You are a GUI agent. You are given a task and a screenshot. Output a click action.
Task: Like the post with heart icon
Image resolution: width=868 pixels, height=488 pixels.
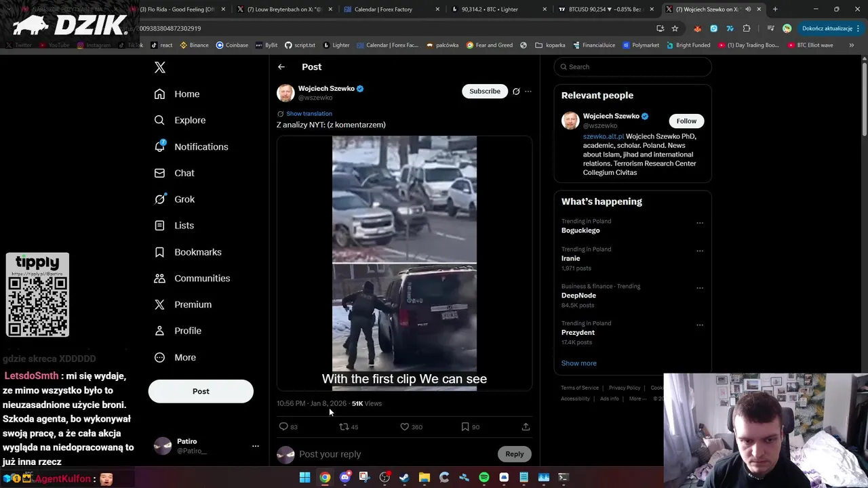[x=404, y=426]
